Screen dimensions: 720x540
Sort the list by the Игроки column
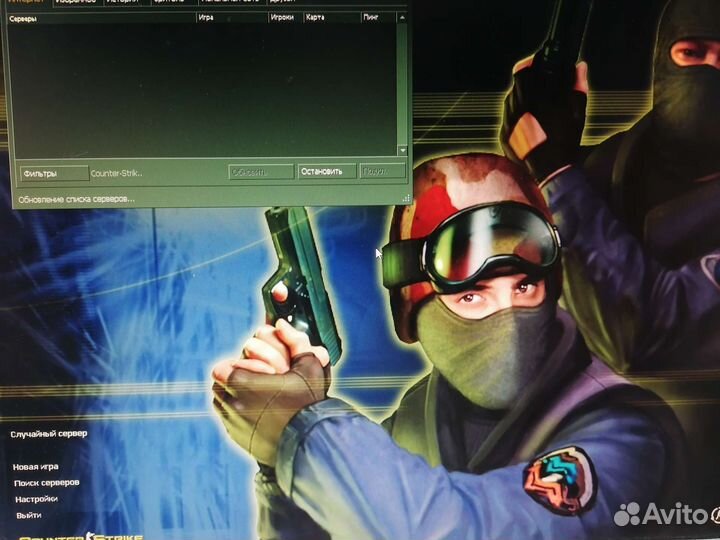point(286,17)
